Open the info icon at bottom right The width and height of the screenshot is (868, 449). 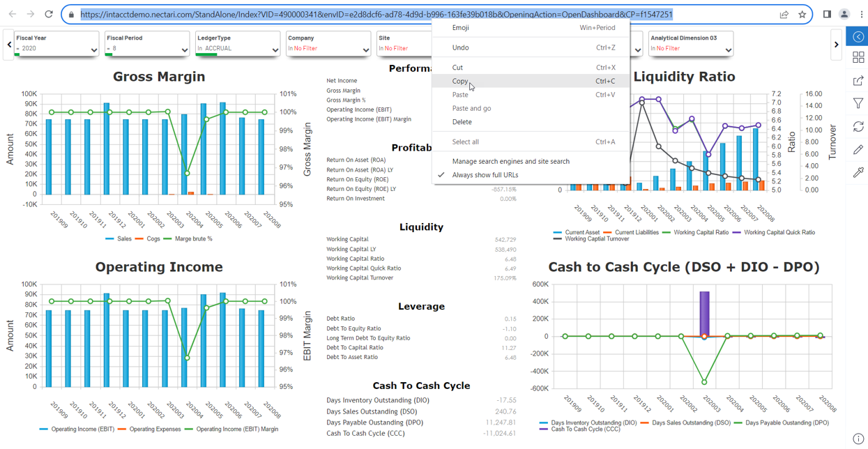[858, 439]
